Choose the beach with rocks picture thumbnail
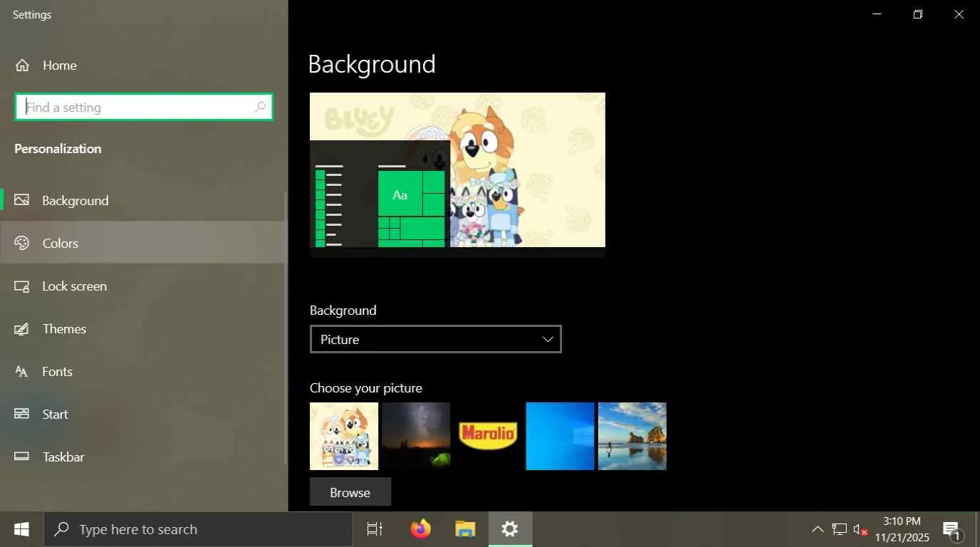The width and height of the screenshot is (980, 547). [632, 436]
